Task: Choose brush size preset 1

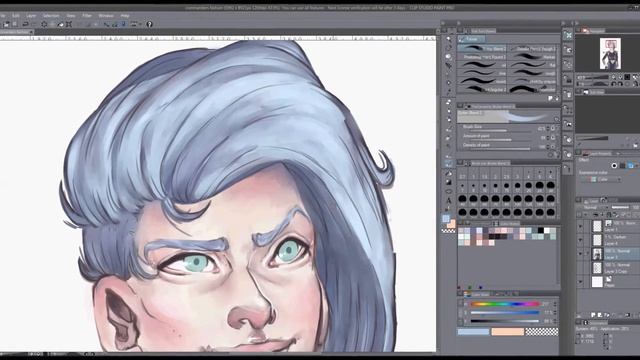Action: pyautogui.click(x=473, y=175)
